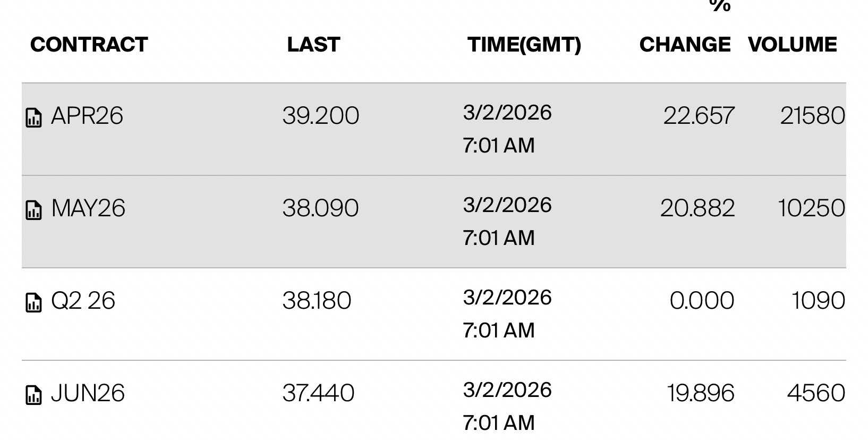Select the MAY26 last price 38.090
Image resolution: width=868 pixels, height=440 pixels.
320,208
